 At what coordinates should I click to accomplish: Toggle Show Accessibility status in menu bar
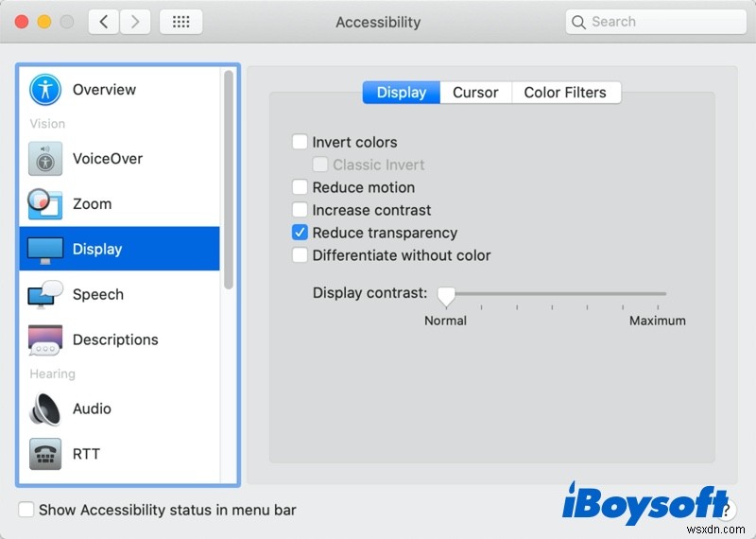26,510
